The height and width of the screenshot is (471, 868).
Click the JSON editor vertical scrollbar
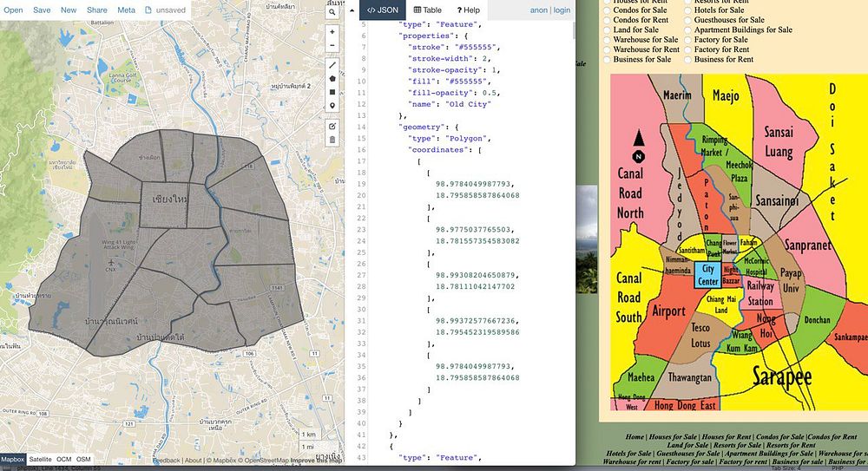[574, 30]
